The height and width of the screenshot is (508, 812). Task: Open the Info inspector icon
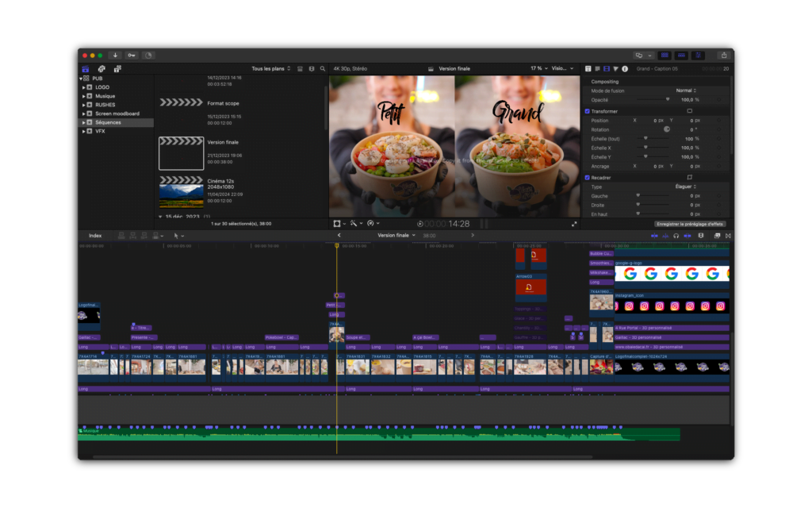pos(625,68)
